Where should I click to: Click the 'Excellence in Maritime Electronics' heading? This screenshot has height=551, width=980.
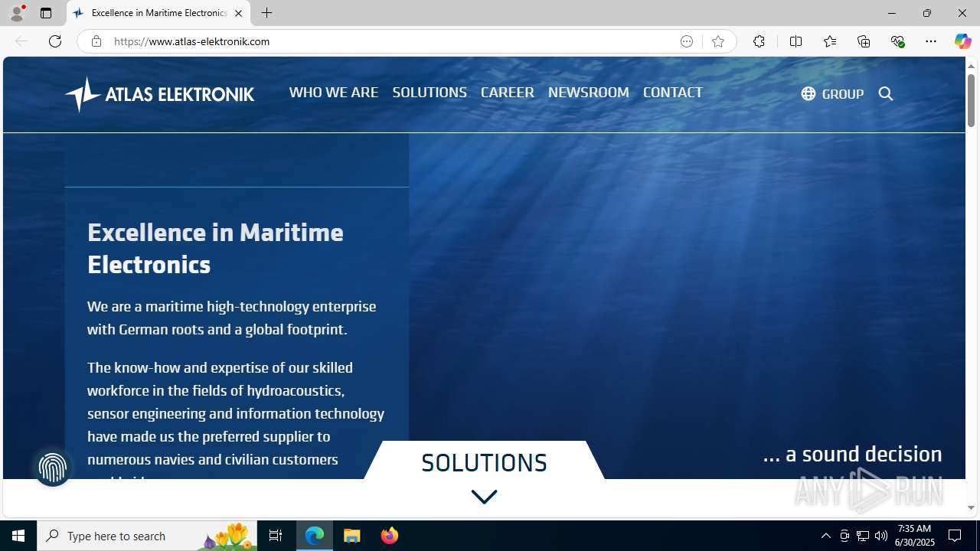click(215, 248)
